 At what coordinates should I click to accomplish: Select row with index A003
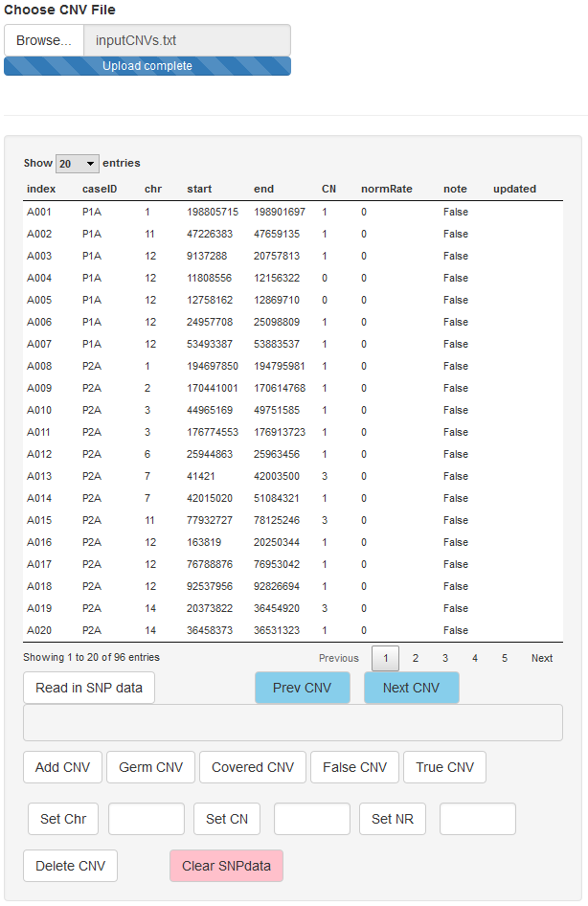[x=293, y=256]
